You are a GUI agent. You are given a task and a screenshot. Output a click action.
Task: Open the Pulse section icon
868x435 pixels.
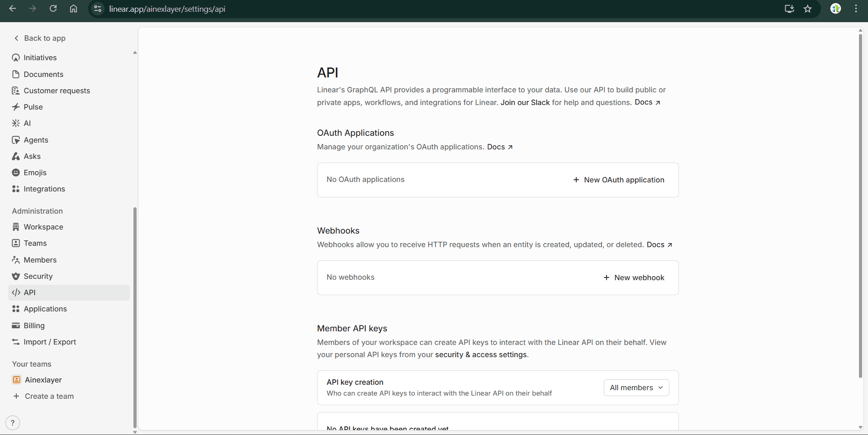pyautogui.click(x=16, y=107)
